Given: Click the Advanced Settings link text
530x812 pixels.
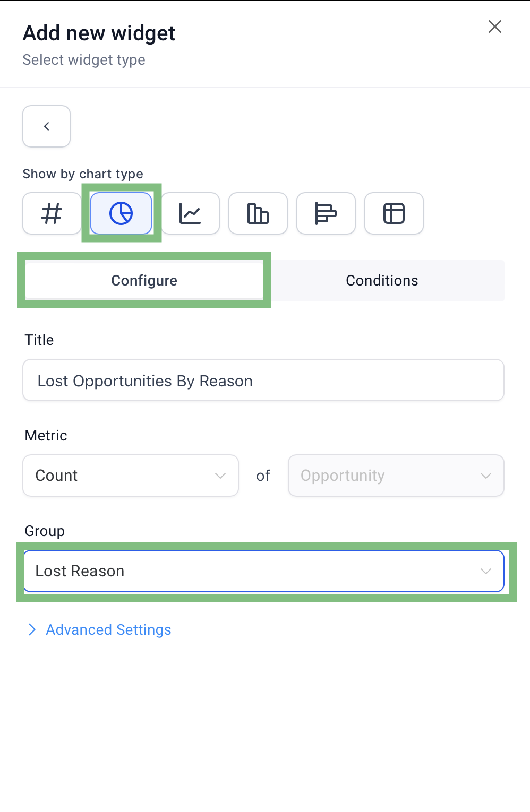Looking at the screenshot, I should pos(108,629).
